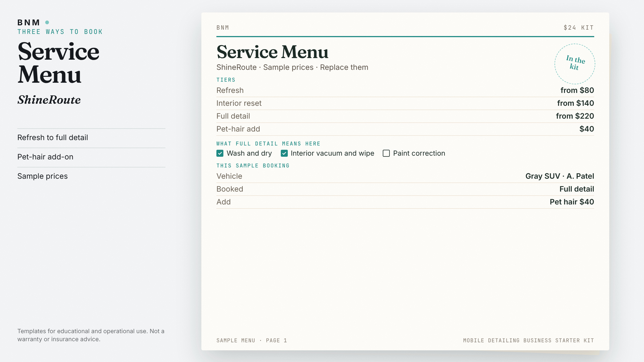Click the "ShineRoute" italic brand name
This screenshot has width=644, height=362.
click(49, 100)
